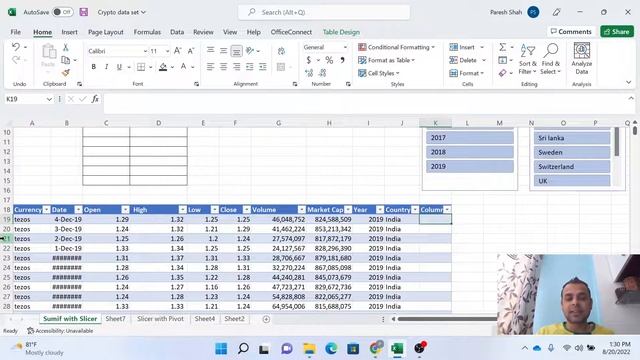This screenshot has width=640, height=360.
Task: Click the Save icon in title bar
Action: 84,12
